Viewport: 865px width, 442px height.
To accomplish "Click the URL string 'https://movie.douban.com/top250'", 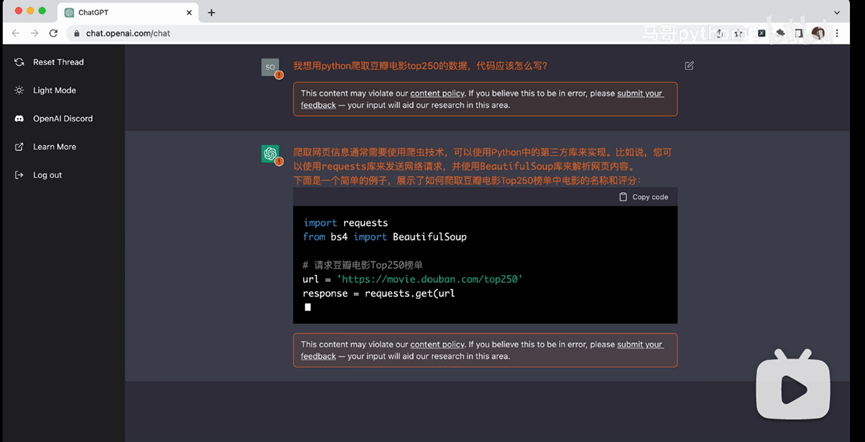I will [429, 279].
